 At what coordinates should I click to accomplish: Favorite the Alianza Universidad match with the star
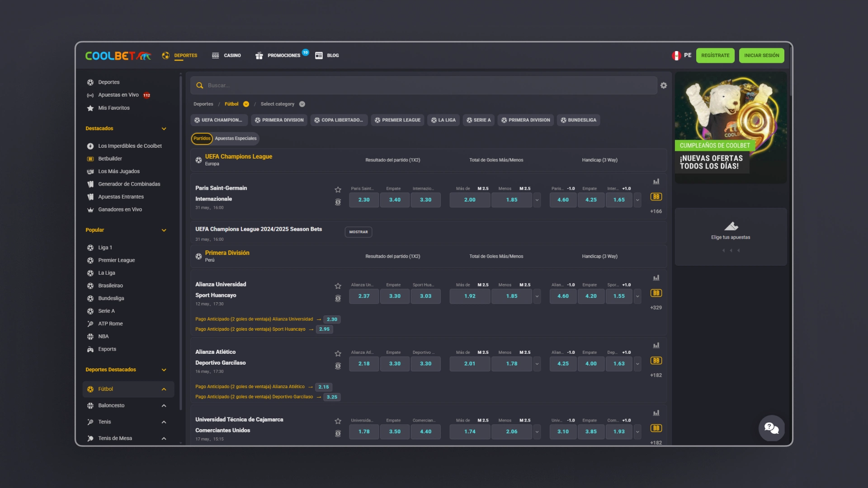[x=338, y=286]
